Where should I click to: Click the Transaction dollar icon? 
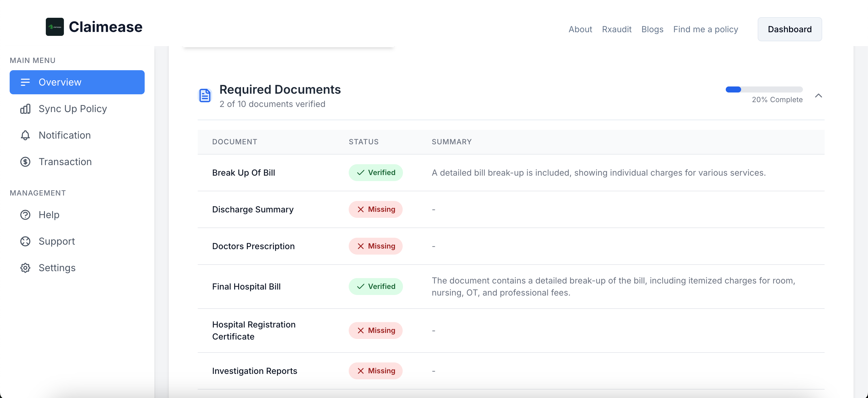coord(25,161)
